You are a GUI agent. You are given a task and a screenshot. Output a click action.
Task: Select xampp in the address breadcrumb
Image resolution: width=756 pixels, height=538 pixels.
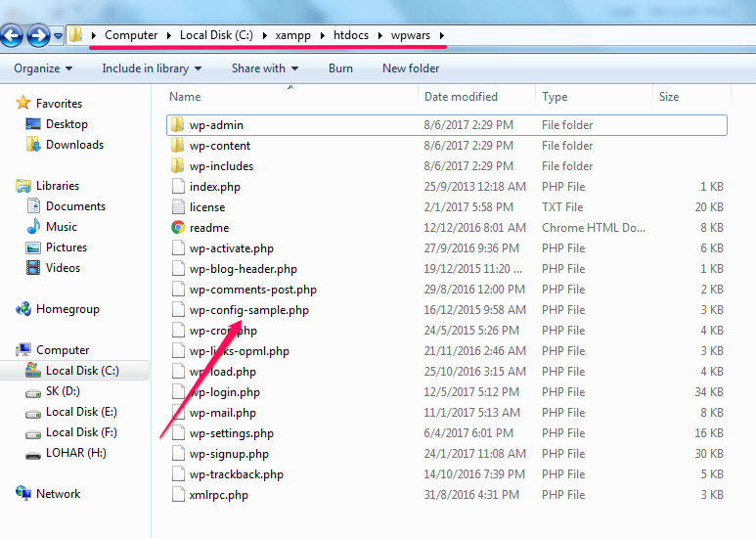[x=292, y=35]
